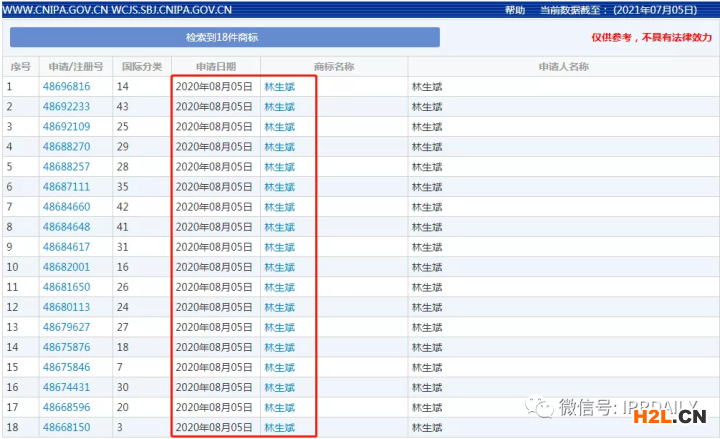The width and height of the screenshot is (720, 439).
Task: Click the 申请/注册号 column header
Action: [x=75, y=67]
